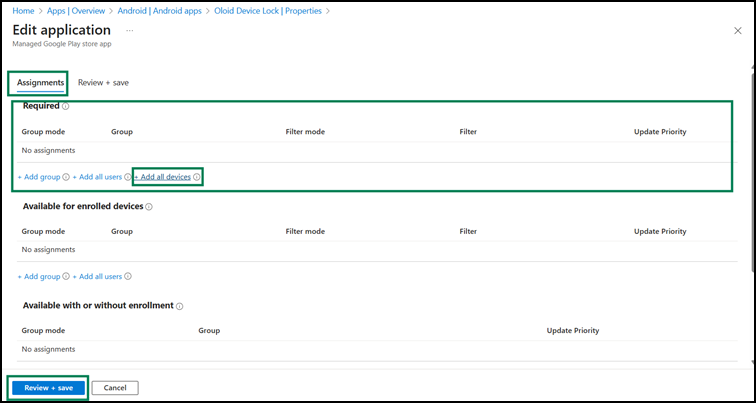Click No assignments row under Required

377,150
